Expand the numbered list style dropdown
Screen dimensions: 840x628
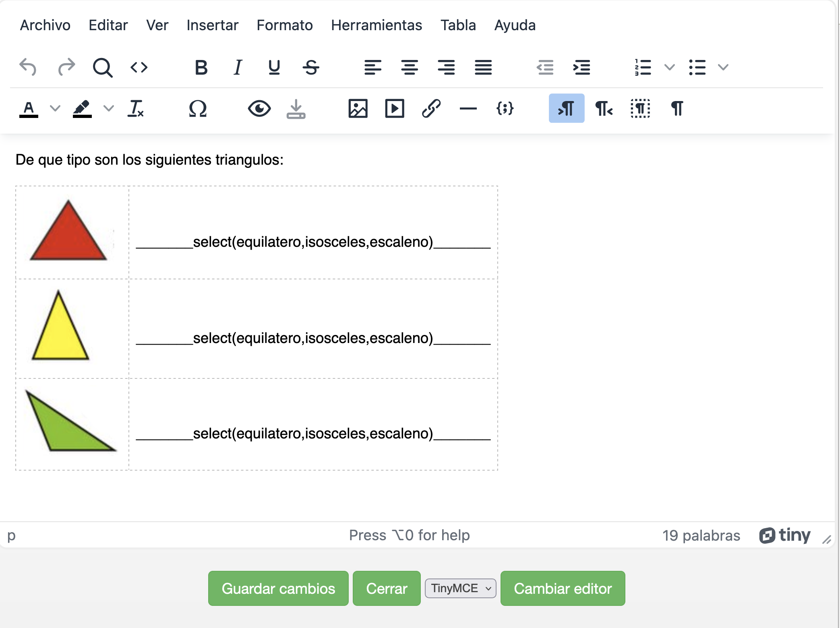point(669,67)
